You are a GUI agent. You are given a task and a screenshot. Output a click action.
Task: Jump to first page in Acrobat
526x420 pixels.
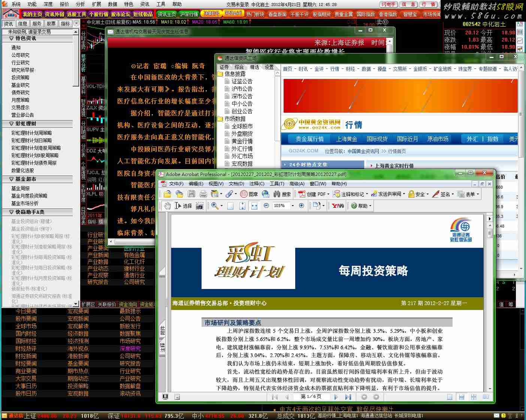275,397
